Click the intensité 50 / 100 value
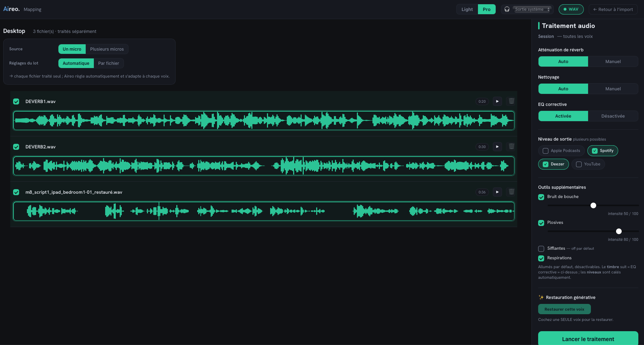Viewport: 644px width, 345px height. (x=623, y=214)
